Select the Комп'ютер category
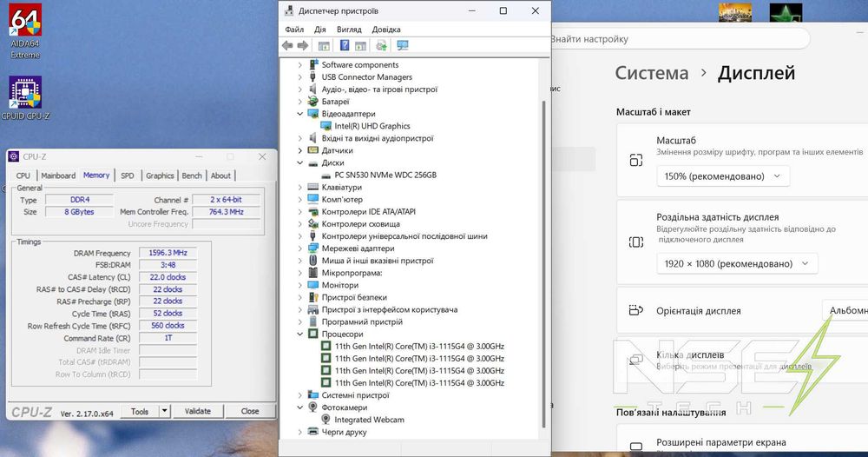The image size is (868, 457). tap(342, 200)
